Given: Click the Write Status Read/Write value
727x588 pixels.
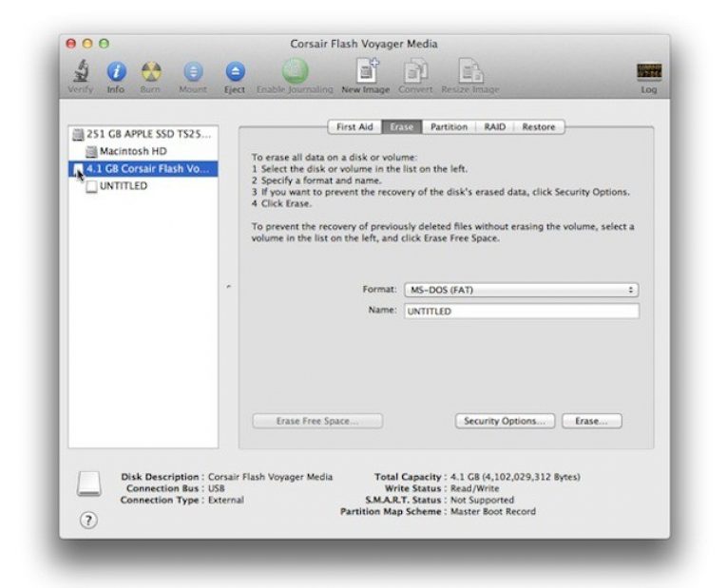Looking at the screenshot, I should click(475, 488).
